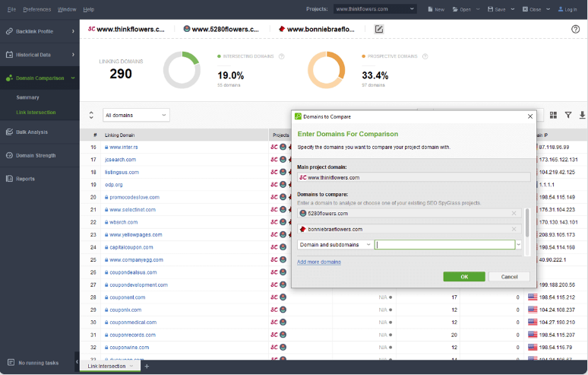The width and height of the screenshot is (588, 375).
Task: Click the filter funnel icon
Action: click(568, 116)
